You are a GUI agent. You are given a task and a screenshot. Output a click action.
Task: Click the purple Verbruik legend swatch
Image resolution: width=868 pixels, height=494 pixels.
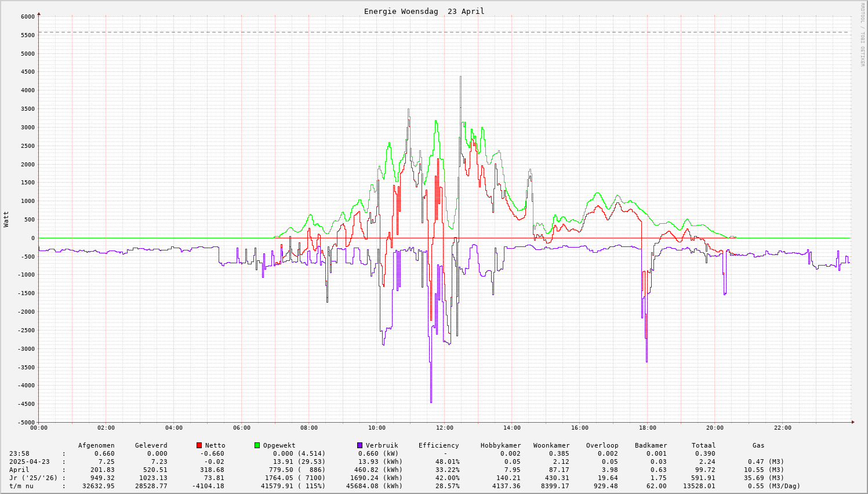click(359, 445)
